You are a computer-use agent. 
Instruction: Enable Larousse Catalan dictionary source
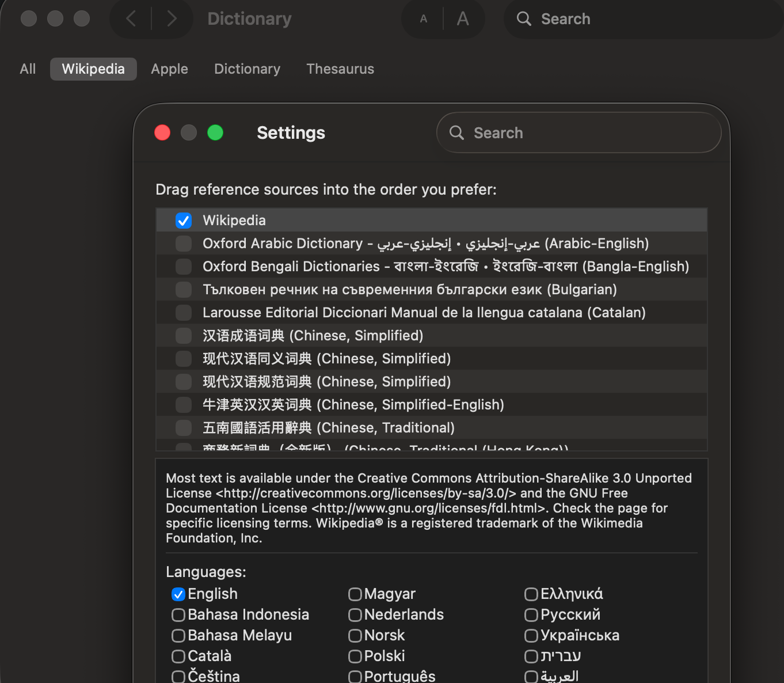[184, 313]
